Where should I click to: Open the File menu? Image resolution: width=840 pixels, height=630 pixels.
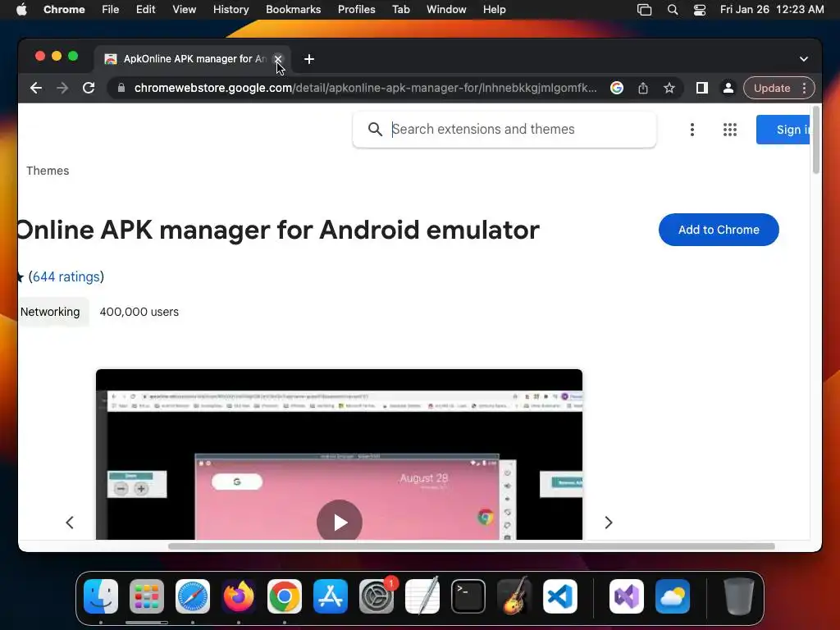pos(111,10)
